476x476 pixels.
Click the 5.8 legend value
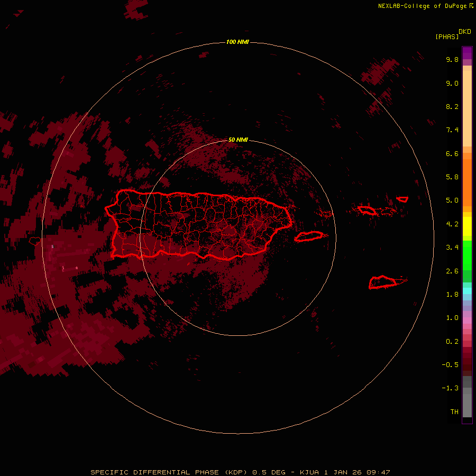click(x=452, y=177)
